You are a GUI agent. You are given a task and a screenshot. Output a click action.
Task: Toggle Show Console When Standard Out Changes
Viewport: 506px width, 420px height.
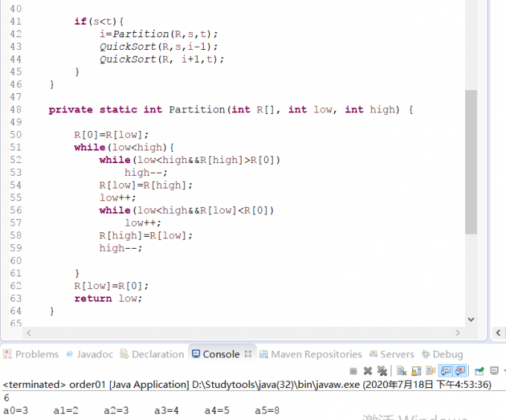444,370
